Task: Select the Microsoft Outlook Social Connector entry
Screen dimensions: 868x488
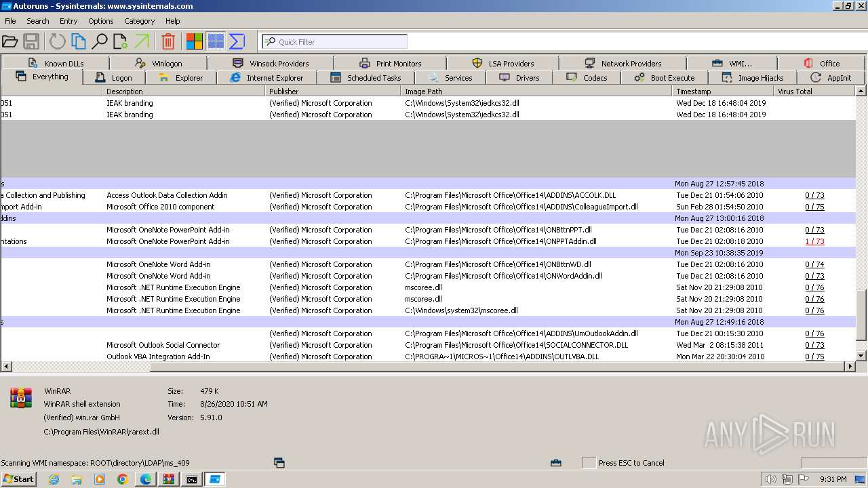Action: 428,345
